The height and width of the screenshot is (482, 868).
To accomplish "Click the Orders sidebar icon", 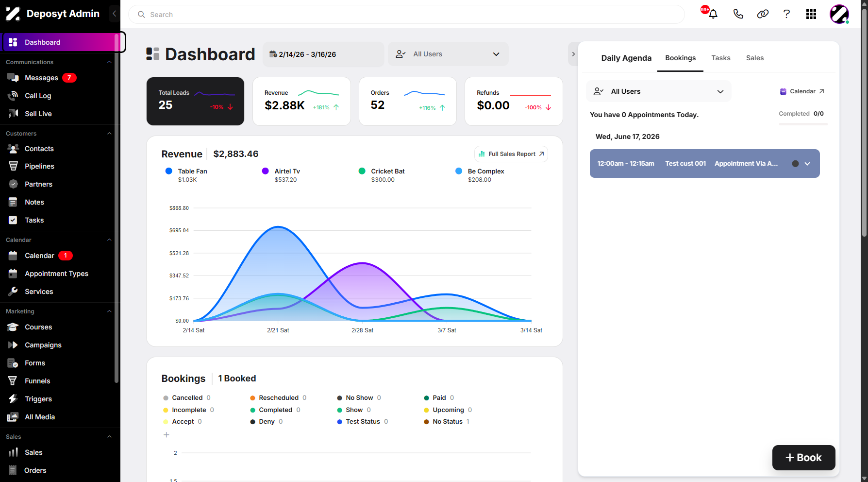I will [13, 470].
